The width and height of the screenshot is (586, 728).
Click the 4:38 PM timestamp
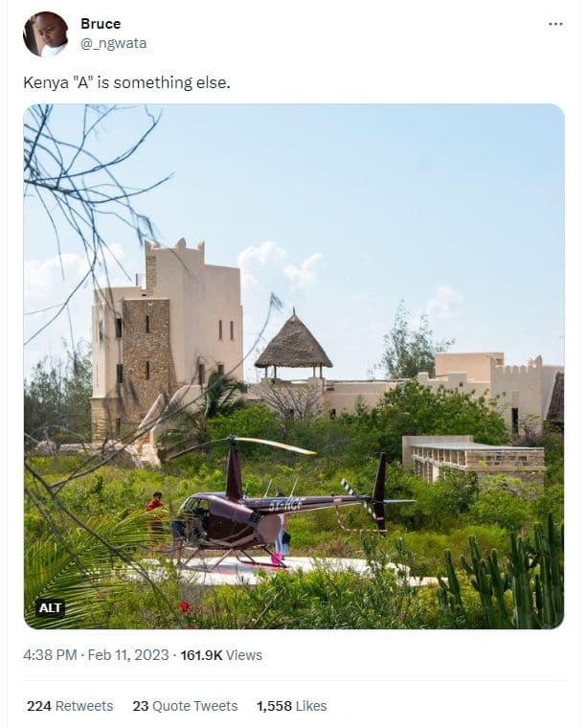pyautogui.click(x=50, y=654)
